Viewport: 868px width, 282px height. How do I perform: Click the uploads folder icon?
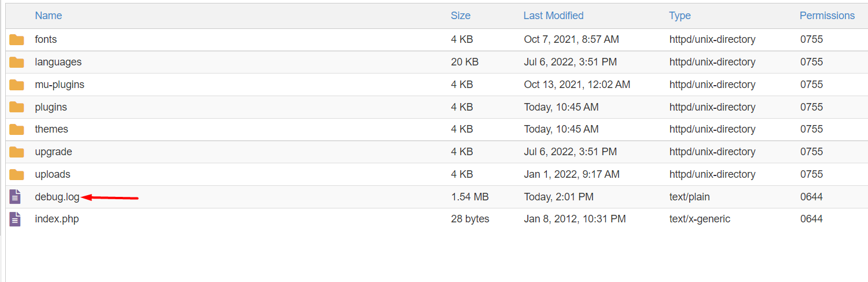[16, 174]
